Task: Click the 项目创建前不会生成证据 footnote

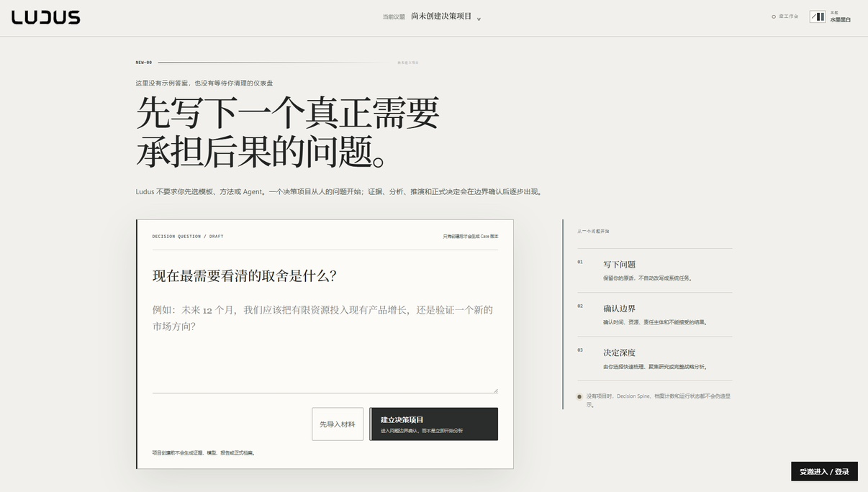Action: click(204, 453)
